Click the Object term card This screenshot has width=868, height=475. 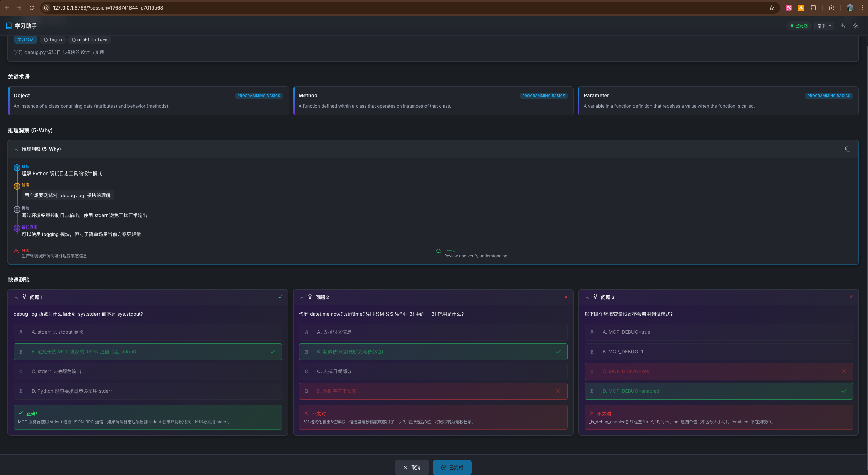pyautogui.click(x=148, y=101)
